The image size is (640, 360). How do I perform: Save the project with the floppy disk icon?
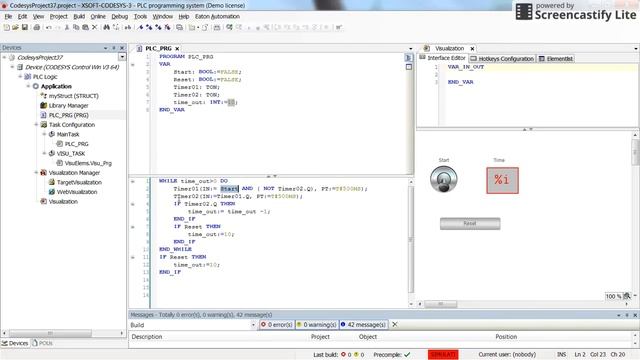tap(24, 27)
